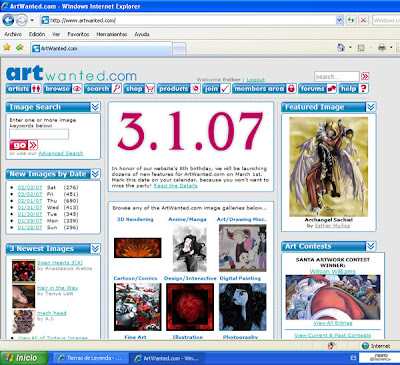The image size is (400, 365).
Task: Open the Digital Painting gallery thumbnail
Action: coord(243,307)
